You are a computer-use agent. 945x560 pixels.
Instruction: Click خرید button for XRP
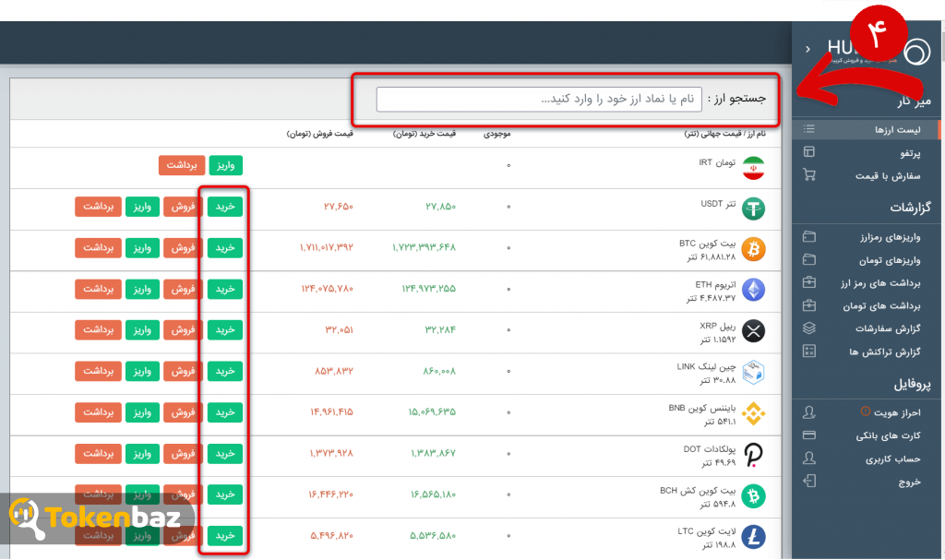(x=225, y=329)
